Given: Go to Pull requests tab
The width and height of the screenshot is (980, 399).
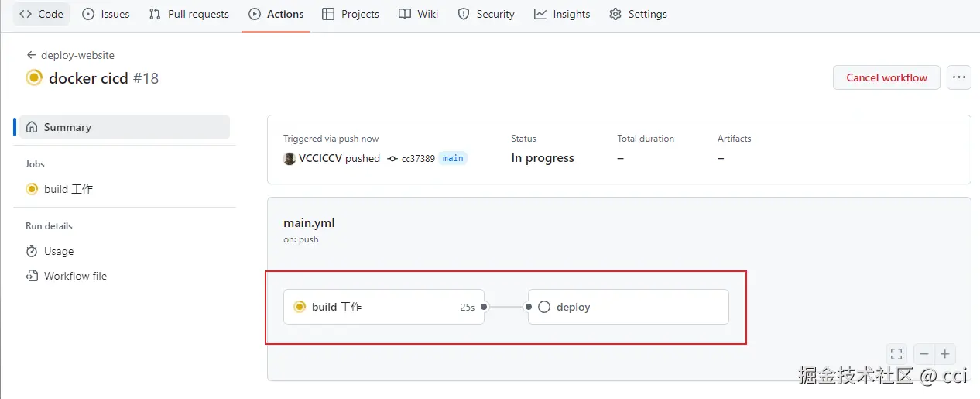Looking at the screenshot, I should [189, 14].
